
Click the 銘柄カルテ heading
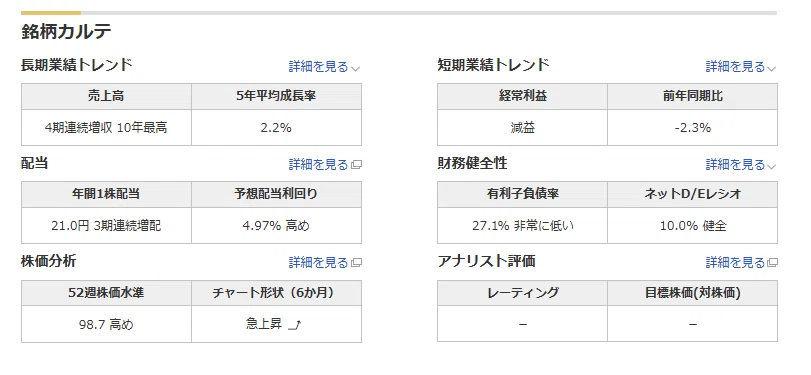tap(66, 32)
